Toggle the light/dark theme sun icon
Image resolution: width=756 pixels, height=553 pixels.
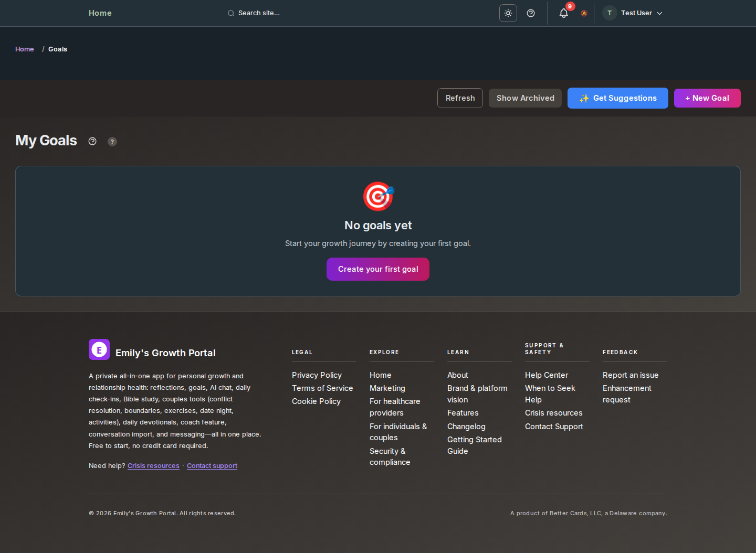click(x=508, y=13)
